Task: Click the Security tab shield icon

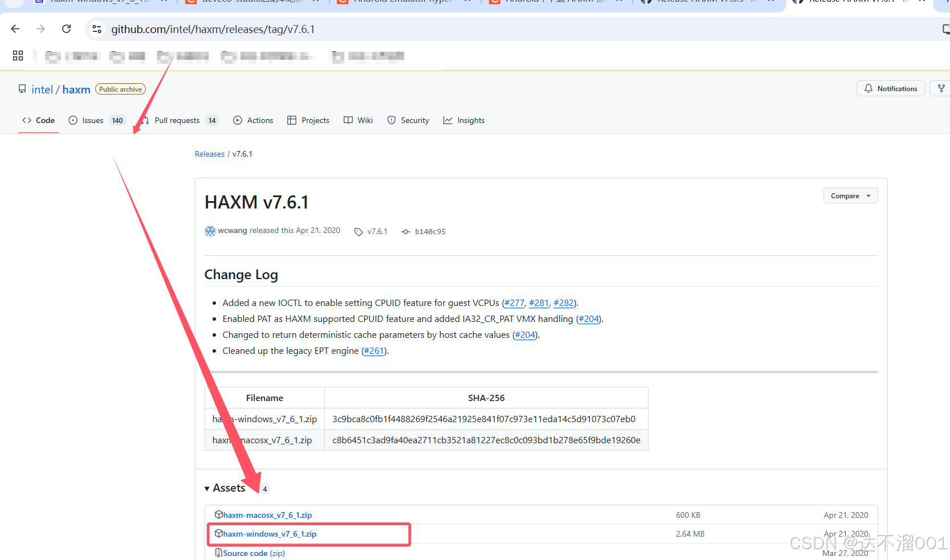Action: coord(392,120)
